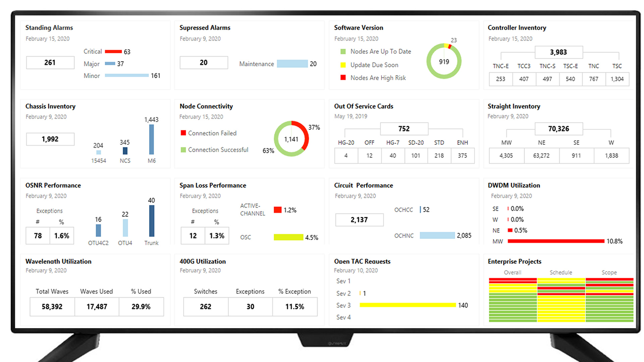Open the Enterprise Projects panel title

[514, 261]
